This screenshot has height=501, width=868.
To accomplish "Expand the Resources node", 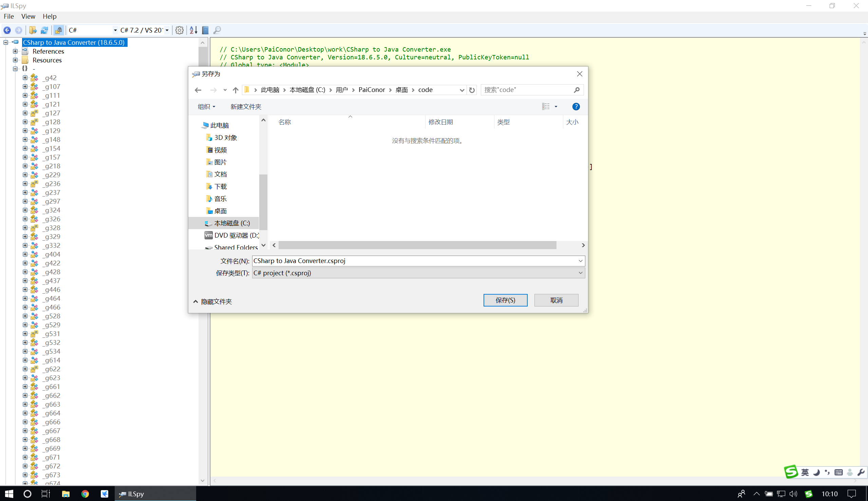I will click(x=15, y=60).
